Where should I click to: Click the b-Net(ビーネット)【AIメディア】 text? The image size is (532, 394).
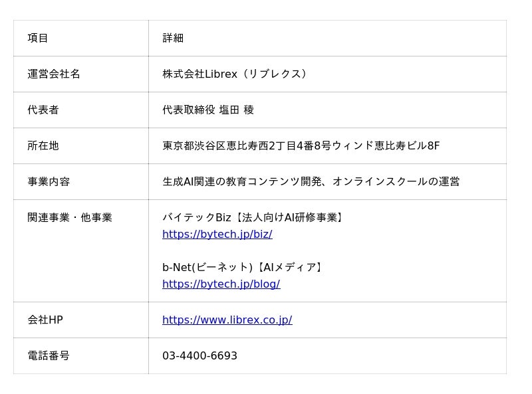coord(243,268)
